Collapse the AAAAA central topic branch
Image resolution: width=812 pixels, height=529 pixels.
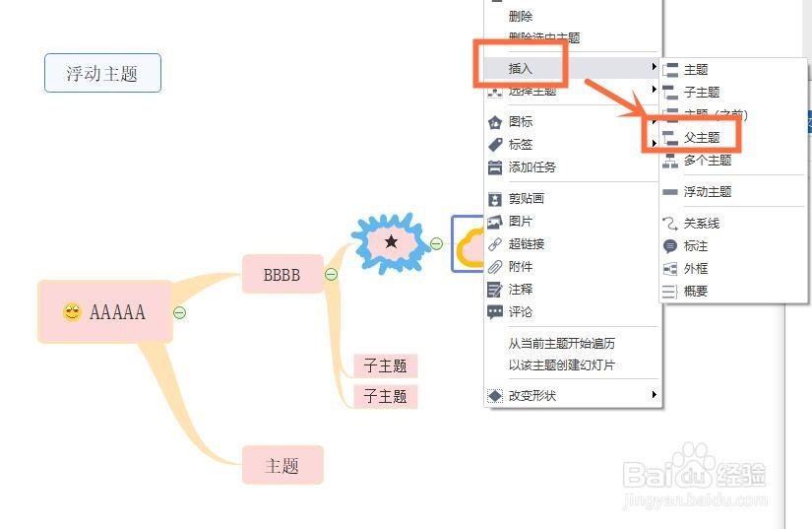coord(180,312)
